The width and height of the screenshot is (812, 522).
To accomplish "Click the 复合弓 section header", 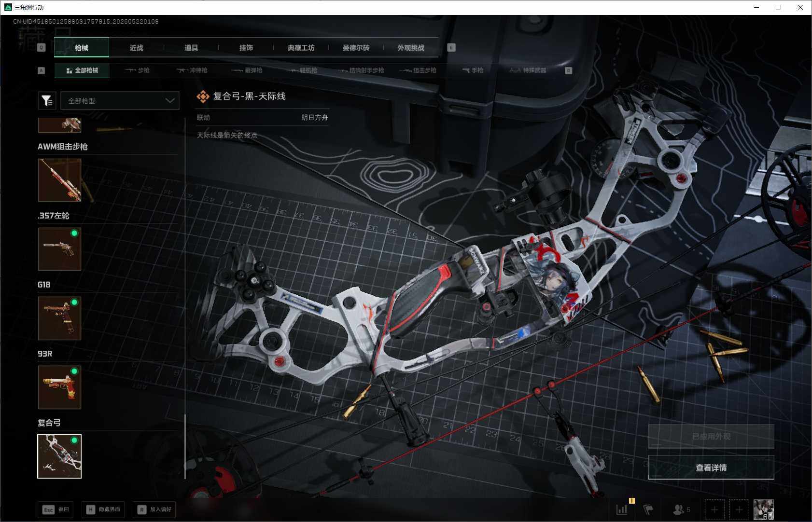I will point(49,423).
